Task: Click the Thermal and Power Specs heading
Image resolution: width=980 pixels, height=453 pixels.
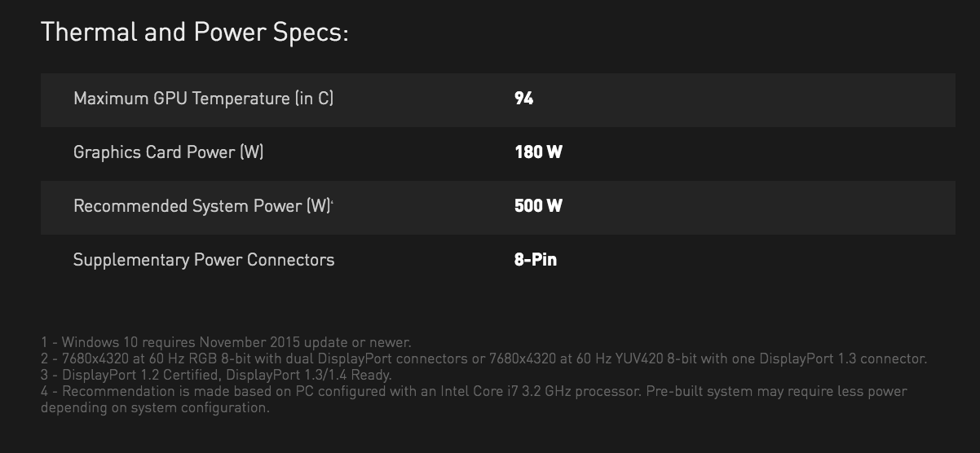Action: (x=195, y=33)
